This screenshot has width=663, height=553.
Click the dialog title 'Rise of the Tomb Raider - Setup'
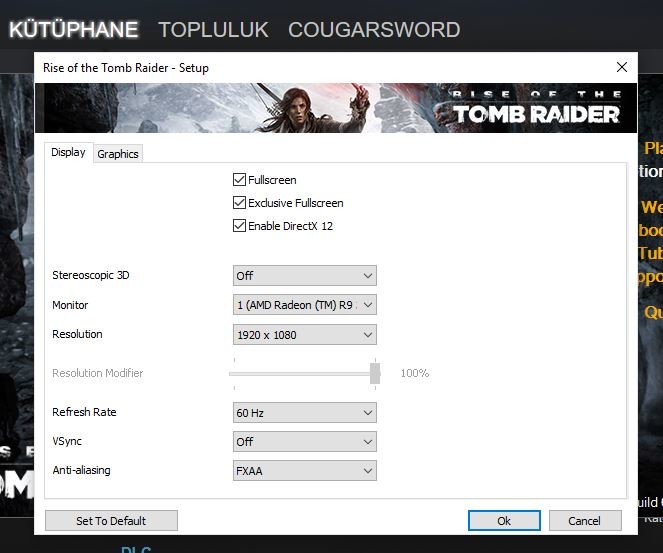[x=126, y=68]
